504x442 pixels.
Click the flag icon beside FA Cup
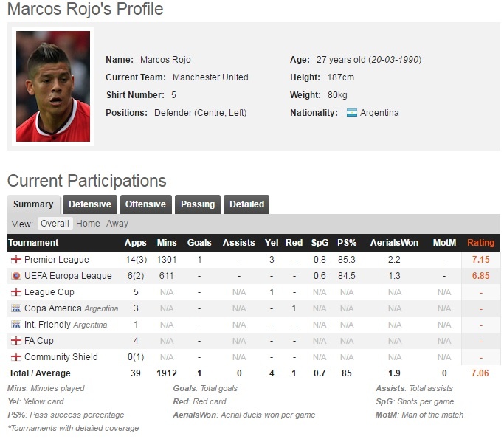tap(15, 341)
